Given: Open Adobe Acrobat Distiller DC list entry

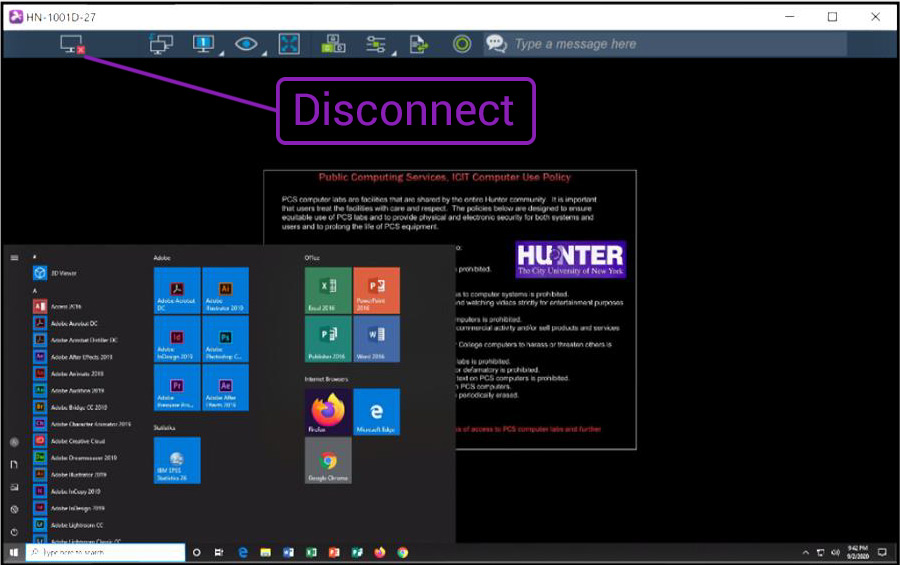Looking at the screenshot, I should coord(86,340).
